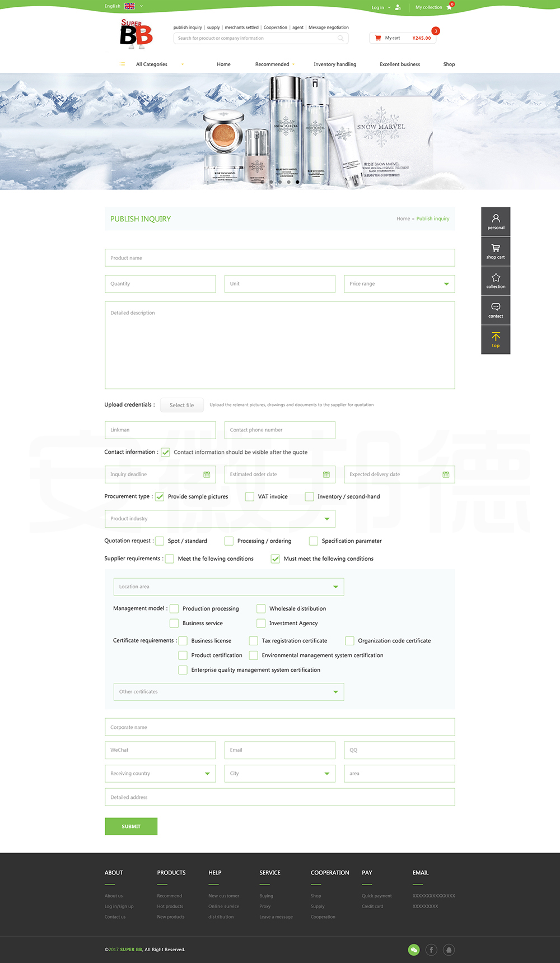This screenshot has width=560, height=963.
Task: Uncheck Provide sample pictures checkbox
Action: point(160,496)
